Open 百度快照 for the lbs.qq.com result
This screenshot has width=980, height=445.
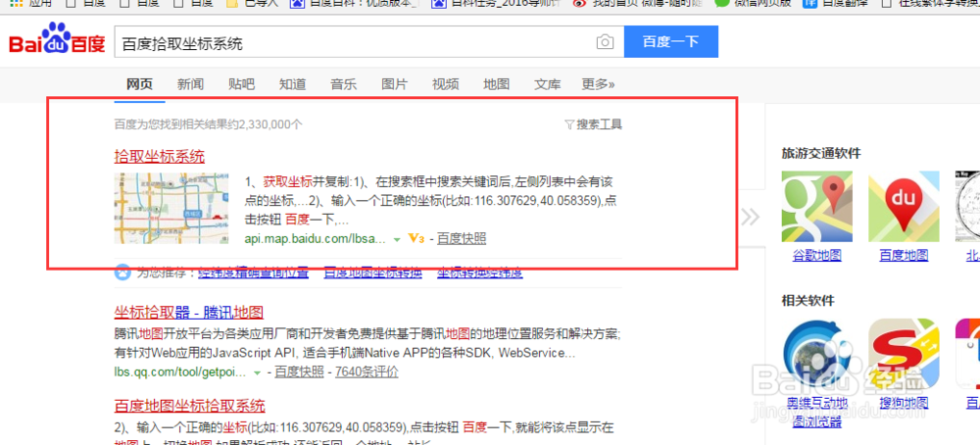click(299, 372)
